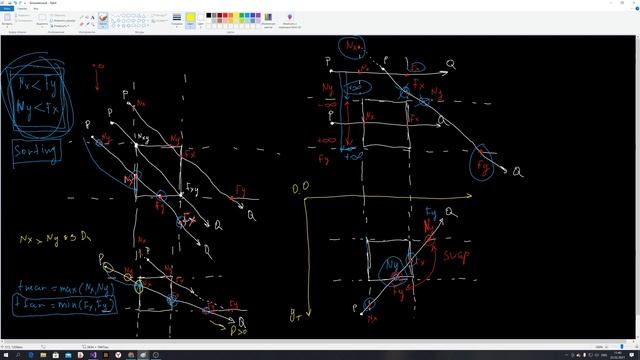
Task: Adjust the zoom slider handle in status bar
Action: [x=622, y=347]
